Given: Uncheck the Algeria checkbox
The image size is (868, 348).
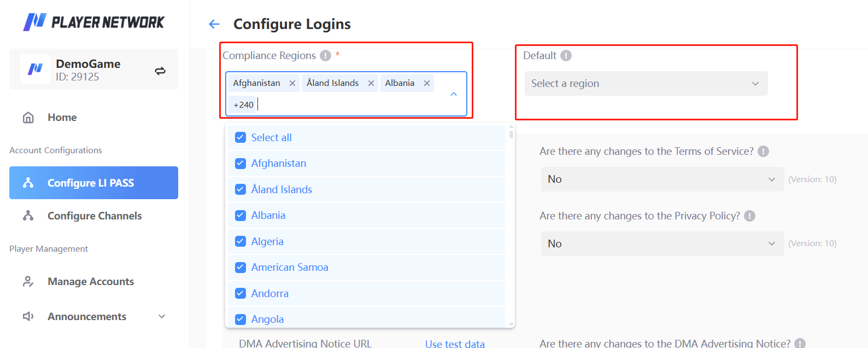Looking at the screenshot, I should click(x=241, y=241).
